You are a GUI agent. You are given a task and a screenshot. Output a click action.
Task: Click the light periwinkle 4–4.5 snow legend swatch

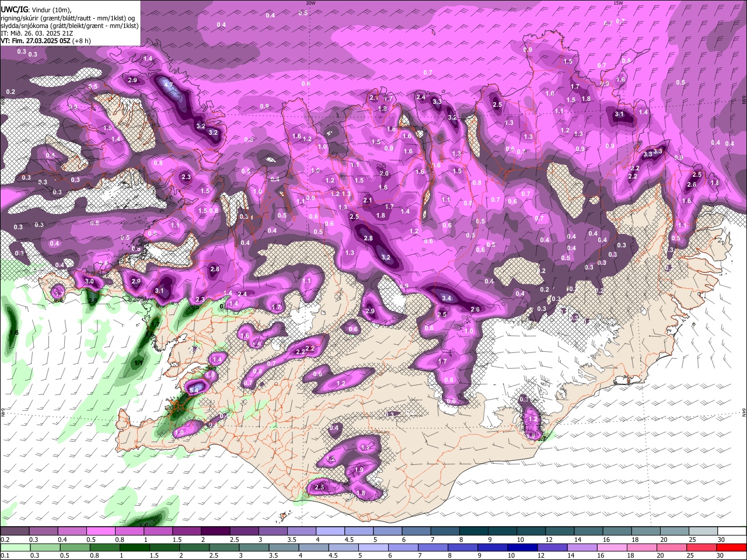point(330,531)
